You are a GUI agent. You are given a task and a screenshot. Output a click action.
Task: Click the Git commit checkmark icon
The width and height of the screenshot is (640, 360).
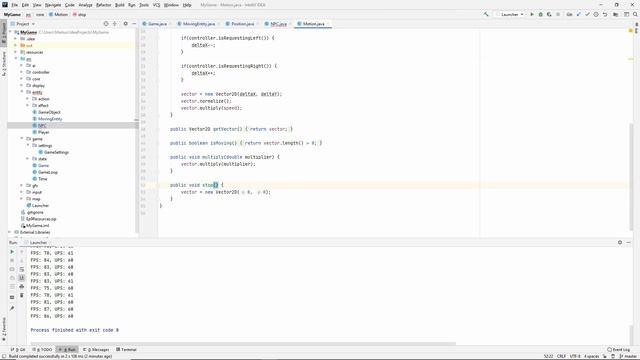pos(587,14)
